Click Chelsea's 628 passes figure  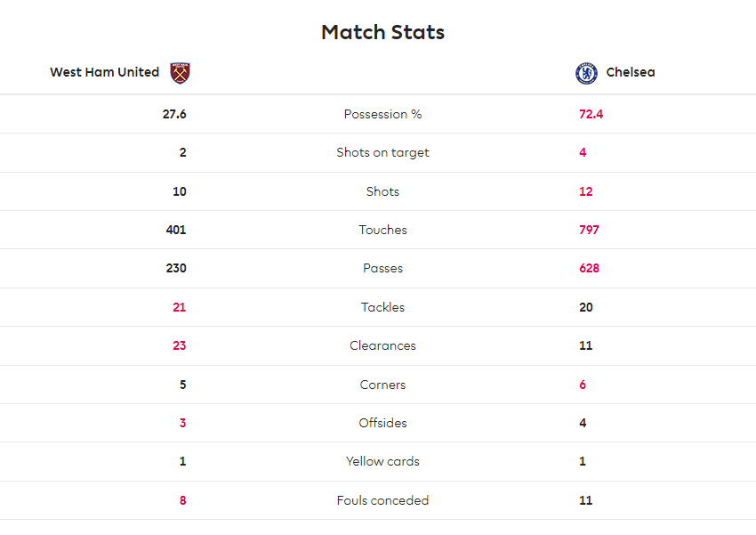point(589,268)
